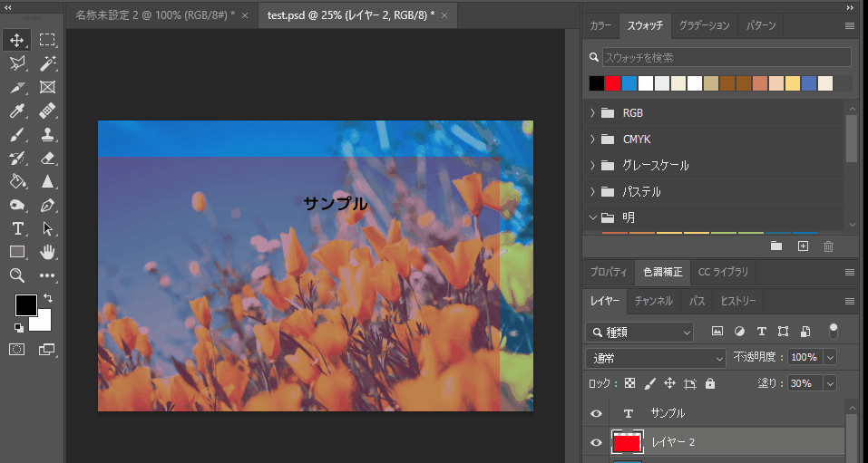Hide the レイヤー 2 layer
The height and width of the screenshot is (463, 868).
coord(596,442)
